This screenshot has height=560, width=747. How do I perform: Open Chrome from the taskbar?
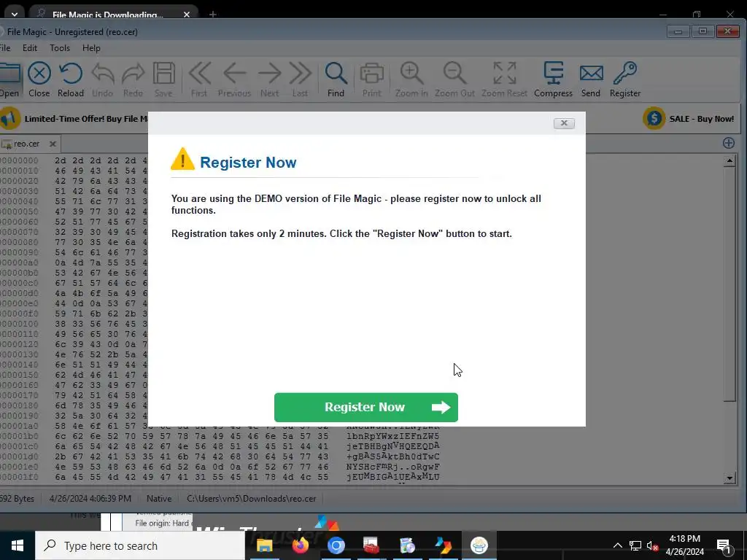click(x=336, y=545)
